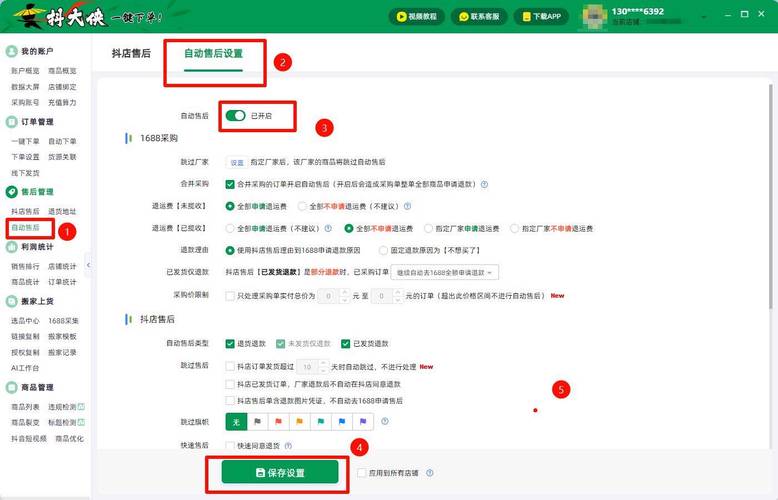The width and height of the screenshot is (778, 500).
Task: Expand the account dropdown arrow in title bar
Action: click(703, 17)
